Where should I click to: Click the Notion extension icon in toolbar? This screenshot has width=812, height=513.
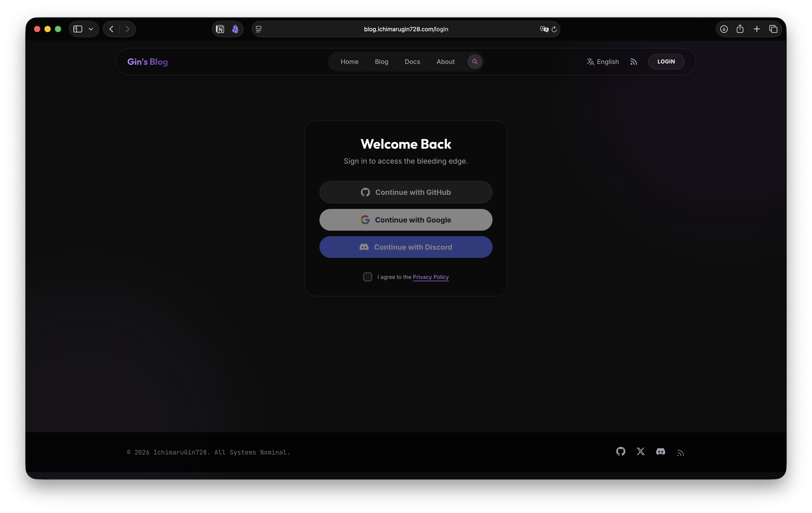220,29
